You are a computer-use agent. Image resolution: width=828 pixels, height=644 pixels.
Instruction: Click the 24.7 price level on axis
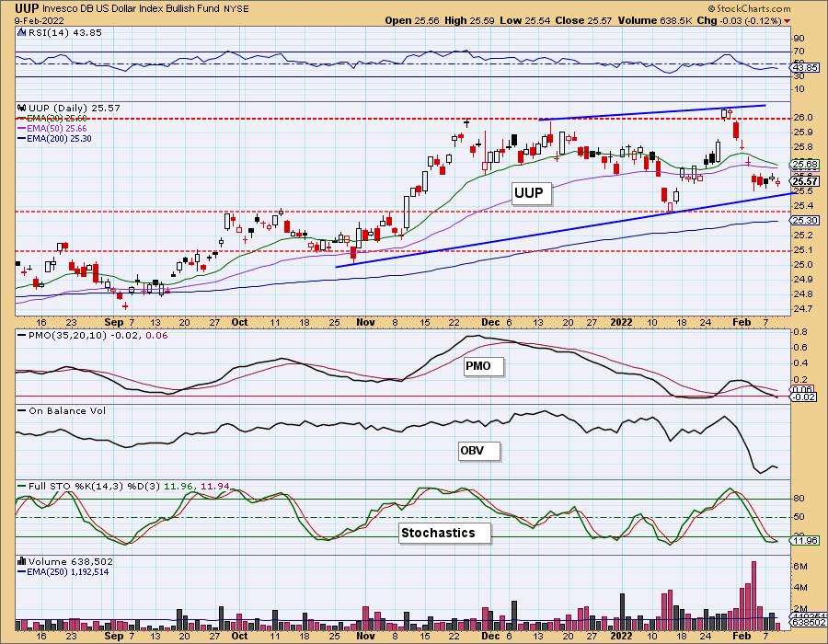pyautogui.click(x=802, y=308)
